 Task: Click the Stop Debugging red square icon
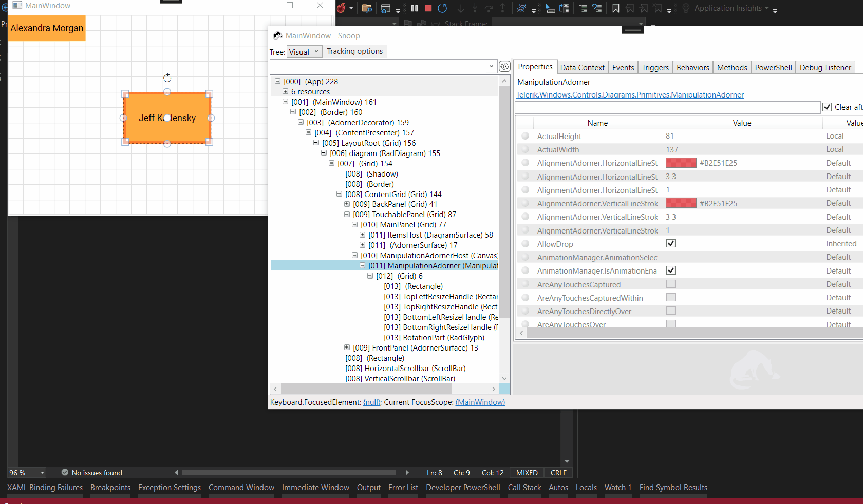428,8
